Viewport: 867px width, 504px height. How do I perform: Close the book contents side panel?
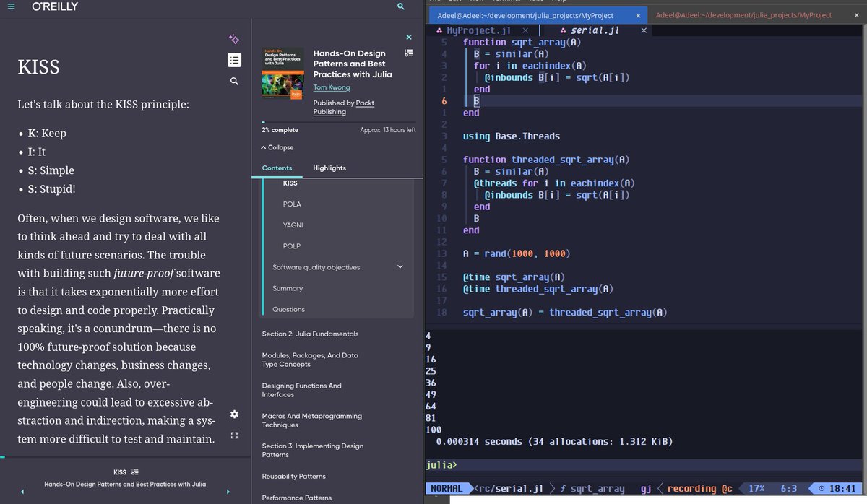pyautogui.click(x=409, y=37)
